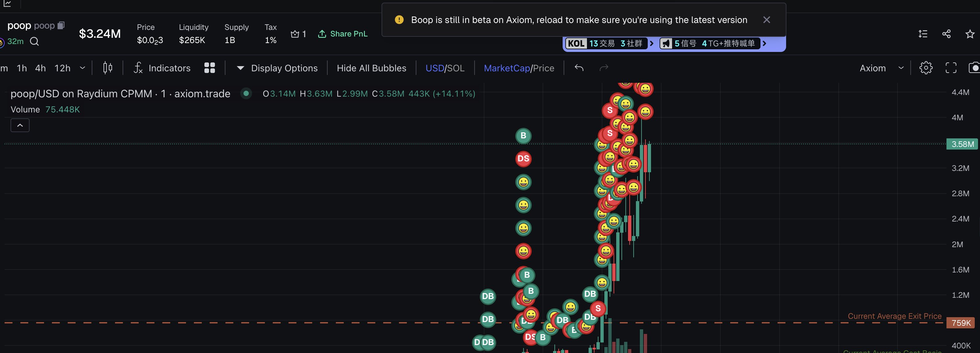Click the Volume 75.448K indicator label
Image resolution: width=980 pixels, height=353 pixels.
(45, 109)
